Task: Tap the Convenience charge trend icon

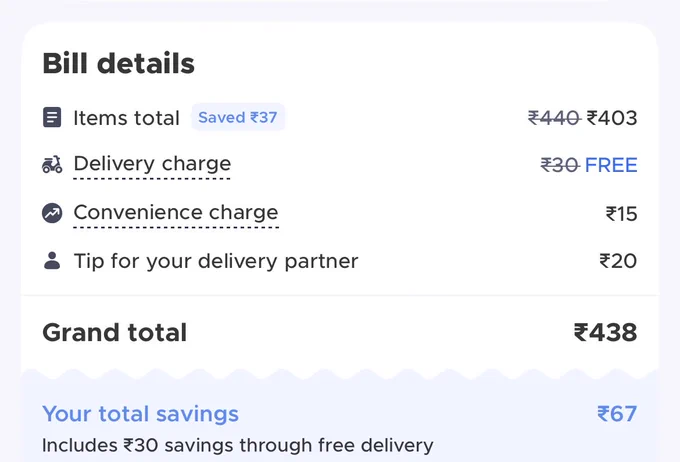Action: click(x=52, y=213)
